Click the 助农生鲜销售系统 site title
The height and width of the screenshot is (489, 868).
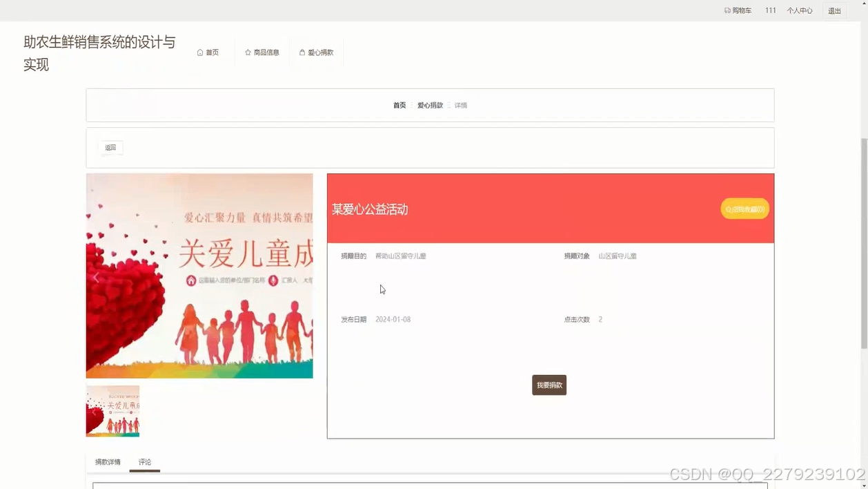click(x=99, y=53)
